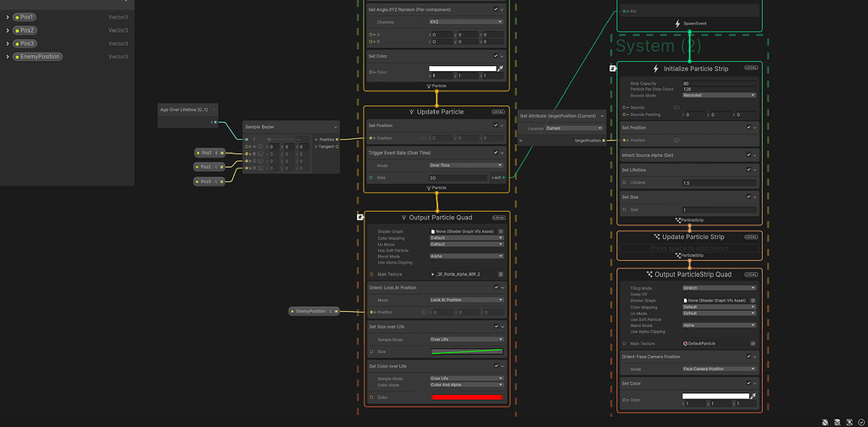Disable the Set Size over Life block checkbox
This screenshot has width=868, height=427.
(x=495, y=326)
